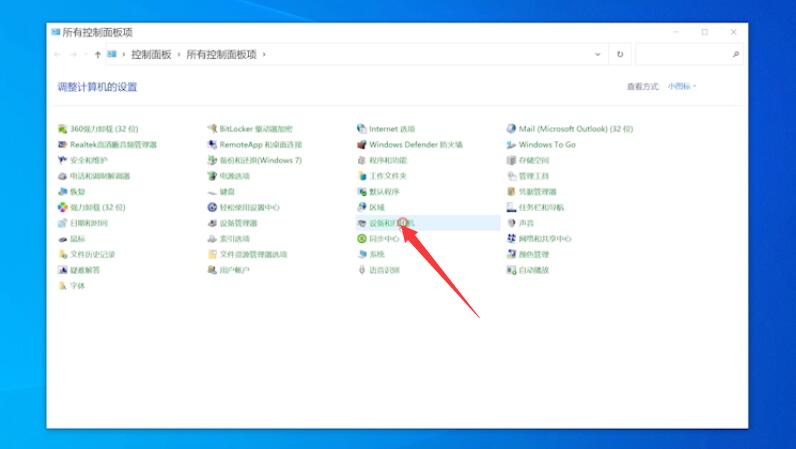
Task: Open RemoteApp 和桌面连接
Action: [254, 145]
